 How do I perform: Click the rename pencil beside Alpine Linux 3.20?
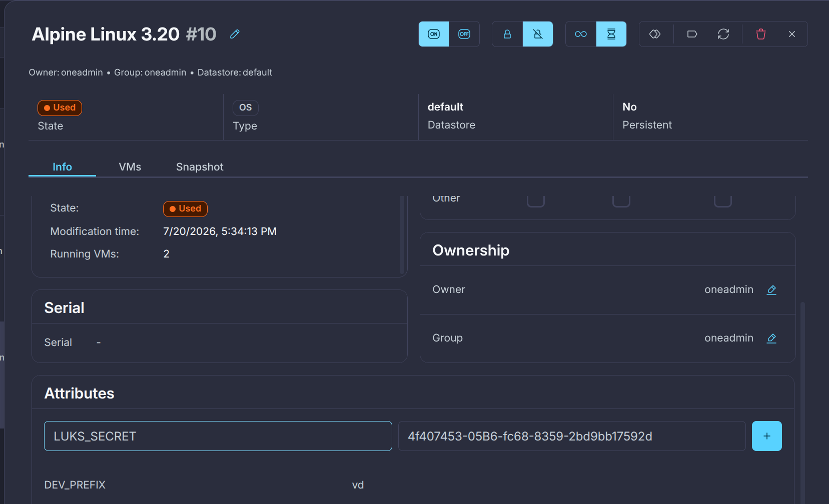[x=235, y=34]
